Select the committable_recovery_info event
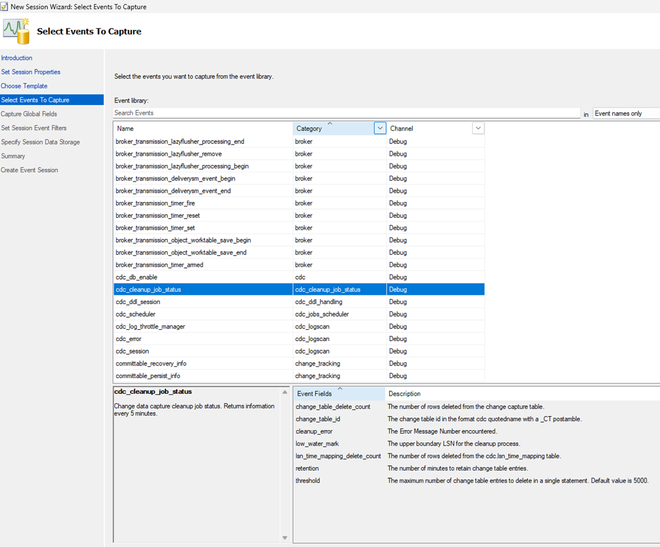 point(151,364)
